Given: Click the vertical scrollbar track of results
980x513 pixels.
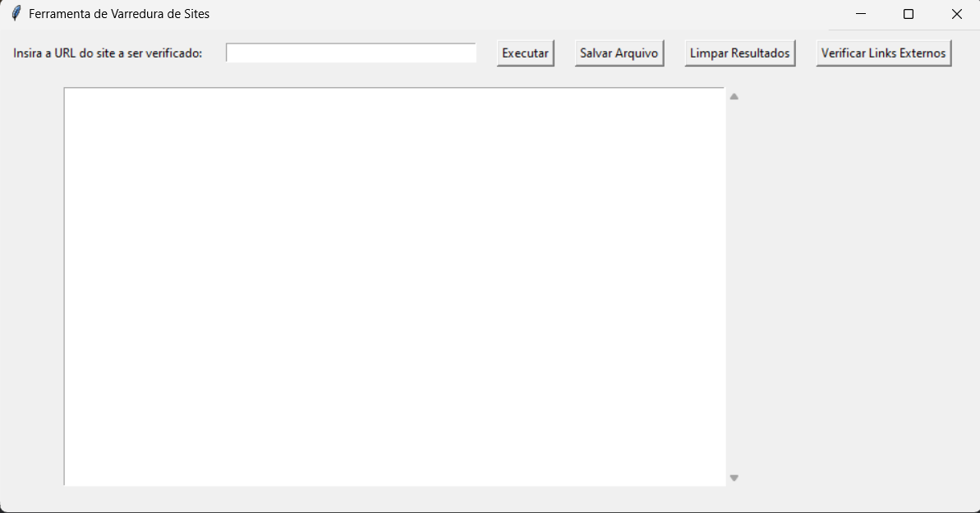Looking at the screenshot, I should (x=734, y=288).
